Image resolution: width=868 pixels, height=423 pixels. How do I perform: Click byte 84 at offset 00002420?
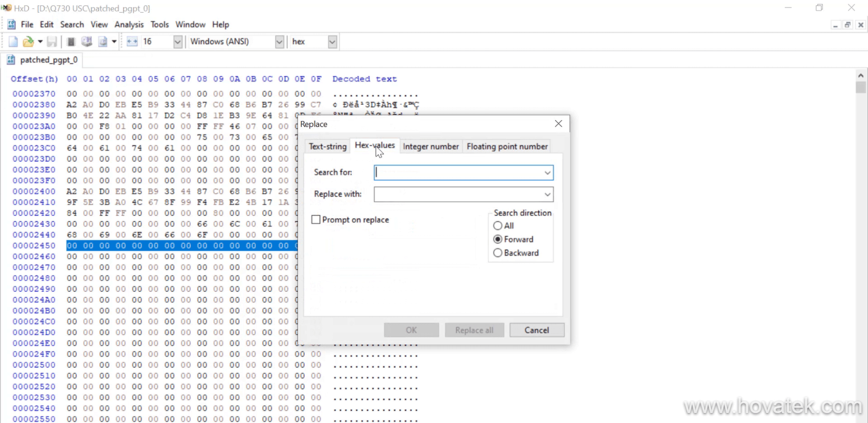(x=72, y=213)
